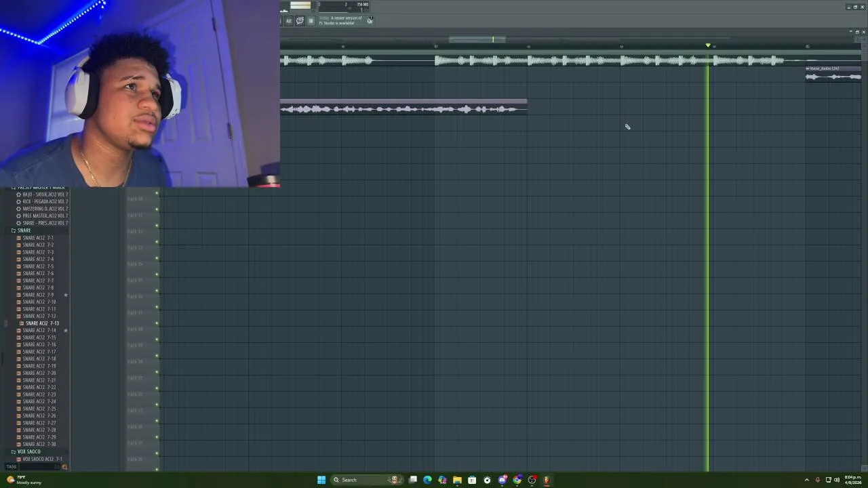Click the browser search field

point(39,466)
